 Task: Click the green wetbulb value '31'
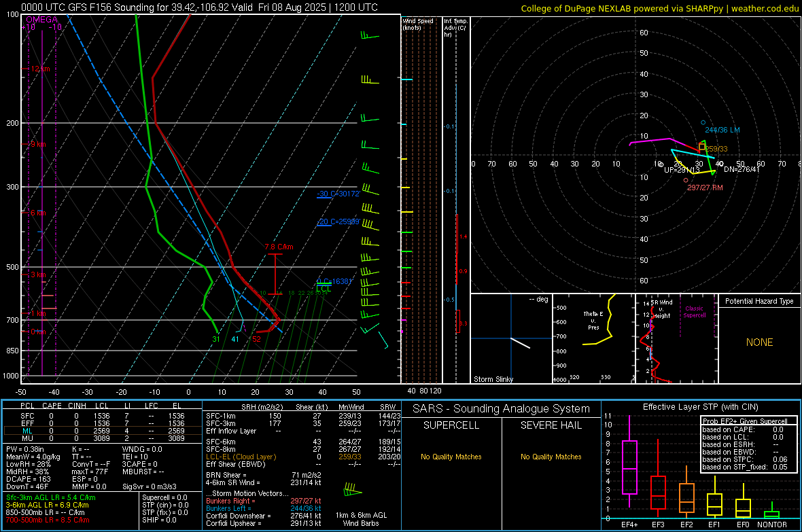216,338
